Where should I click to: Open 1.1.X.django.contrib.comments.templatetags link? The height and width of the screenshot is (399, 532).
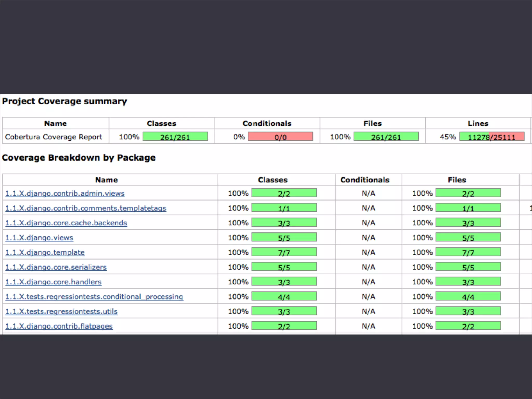(x=86, y=208)
